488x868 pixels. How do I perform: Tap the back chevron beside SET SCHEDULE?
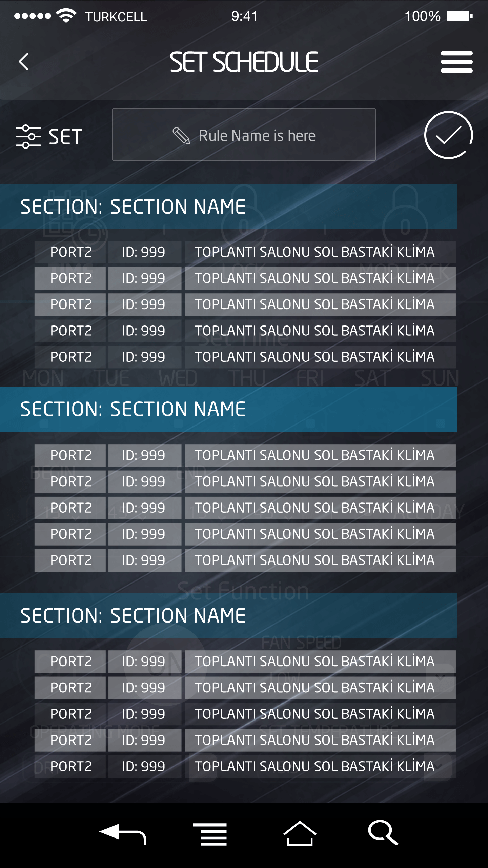[24, 62]
